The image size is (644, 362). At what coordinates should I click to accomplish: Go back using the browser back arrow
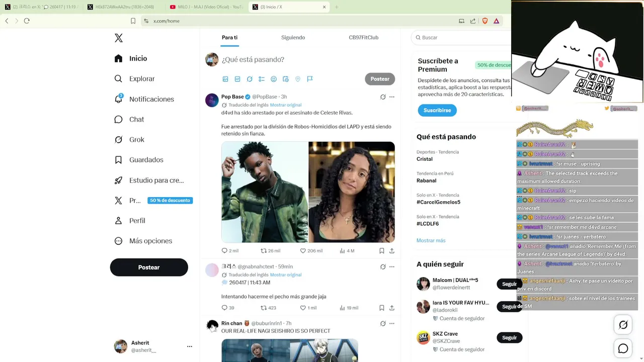[x=7, y=21]
